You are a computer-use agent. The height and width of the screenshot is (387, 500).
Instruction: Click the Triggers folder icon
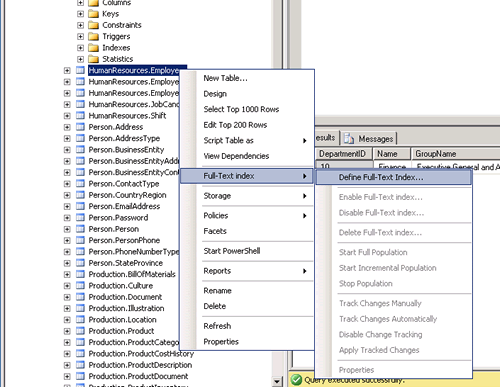[x=94, y=37]
